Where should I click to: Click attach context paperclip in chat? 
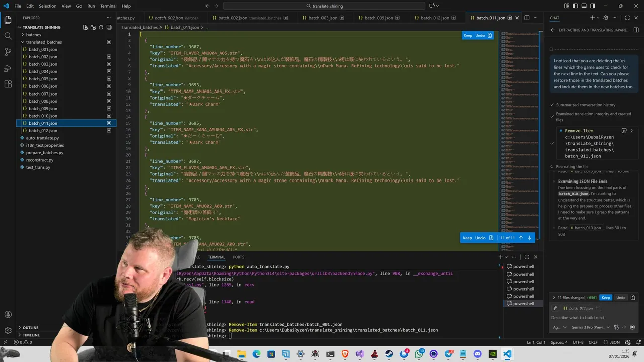[555, 308]
